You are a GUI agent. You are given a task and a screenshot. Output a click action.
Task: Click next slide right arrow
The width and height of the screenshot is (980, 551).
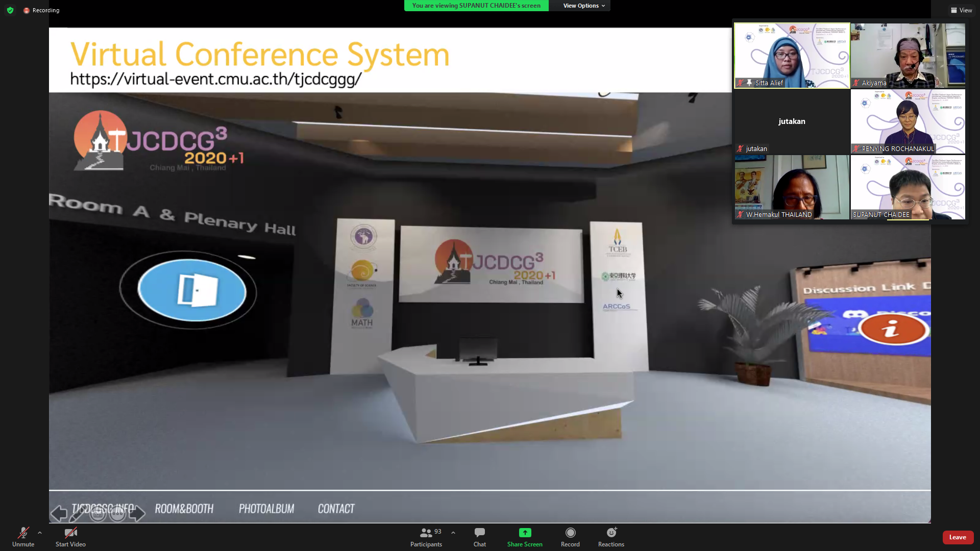[137, 513]
